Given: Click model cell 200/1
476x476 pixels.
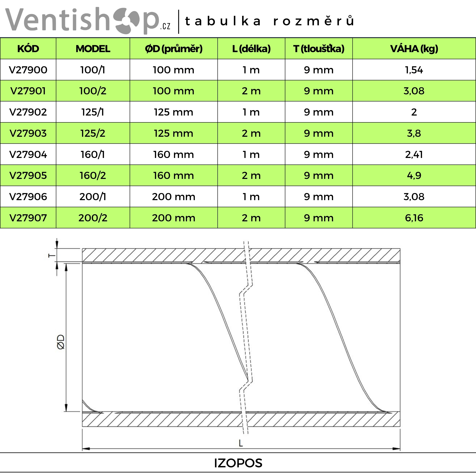Looking at the screenshot, I should tap(93, 197).
